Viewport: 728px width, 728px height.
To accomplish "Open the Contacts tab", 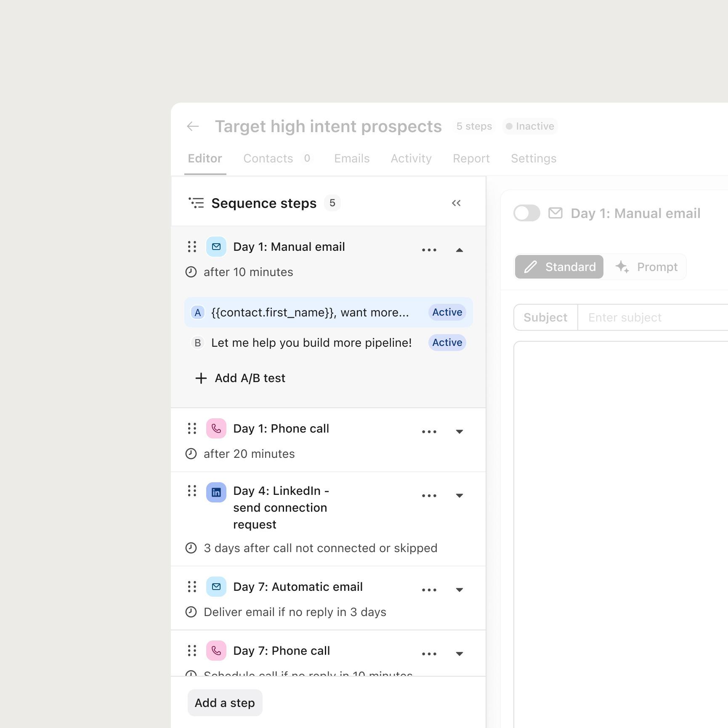I will coord(268,159).
